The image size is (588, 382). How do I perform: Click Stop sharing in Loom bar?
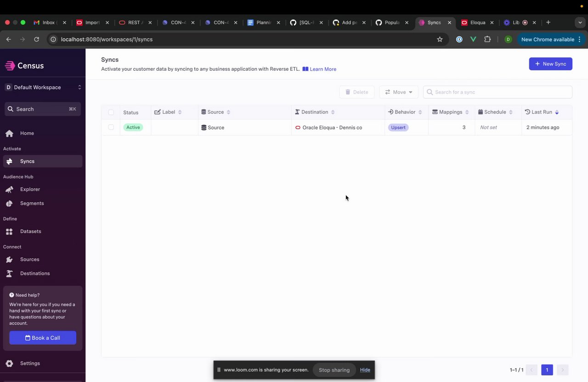334,370
